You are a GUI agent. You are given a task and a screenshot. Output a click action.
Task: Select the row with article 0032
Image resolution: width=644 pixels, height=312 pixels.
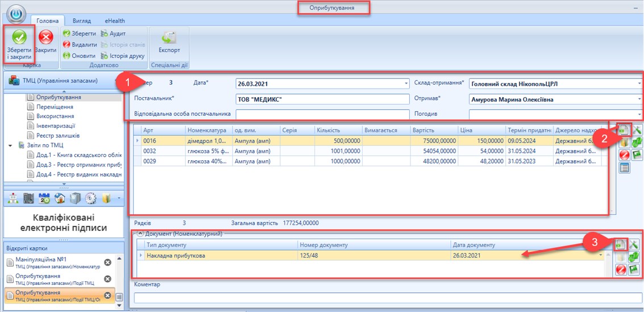pos(371,151)
